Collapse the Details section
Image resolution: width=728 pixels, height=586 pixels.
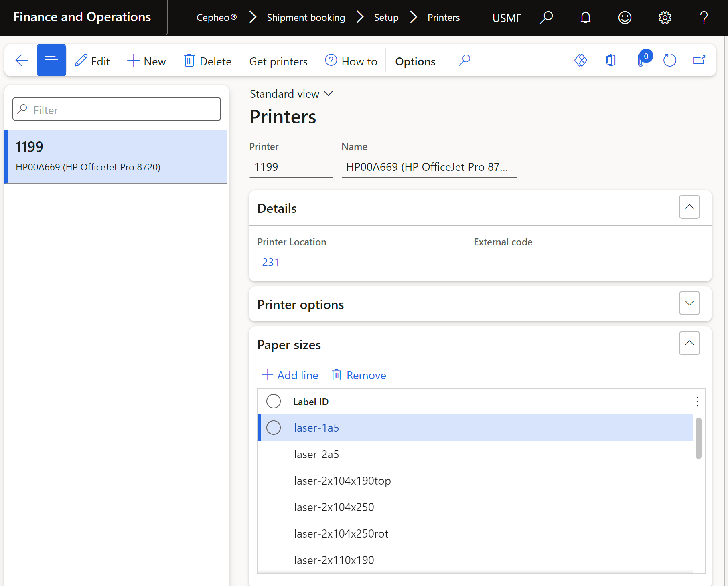pos(689,207)
